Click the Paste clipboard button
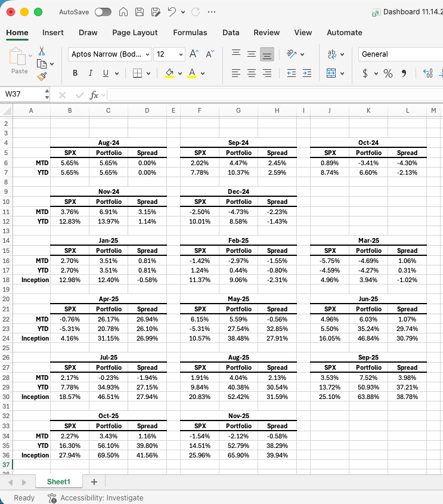The height and width of the screenshot is (504, 443). coord(18,61)
